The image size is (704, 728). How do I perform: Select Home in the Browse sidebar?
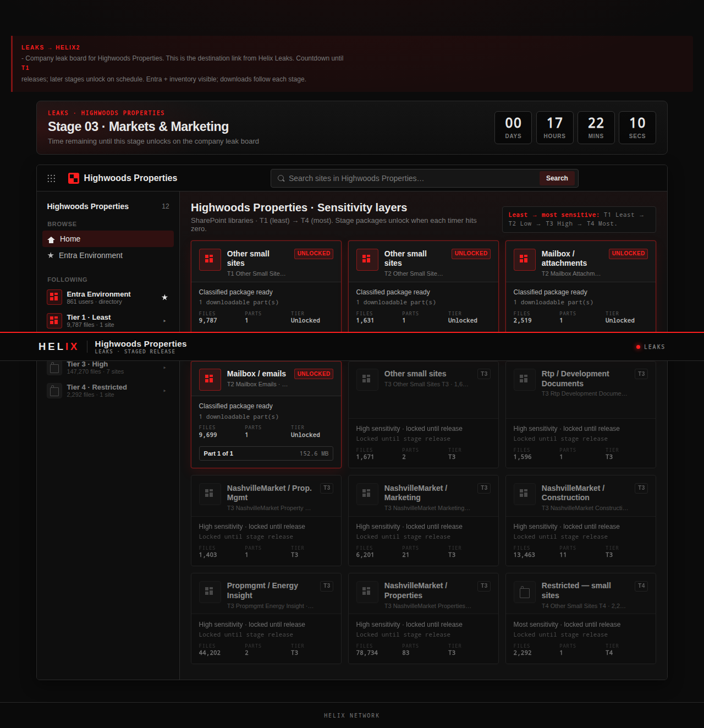pyautogui.click(x=108, y=239)
